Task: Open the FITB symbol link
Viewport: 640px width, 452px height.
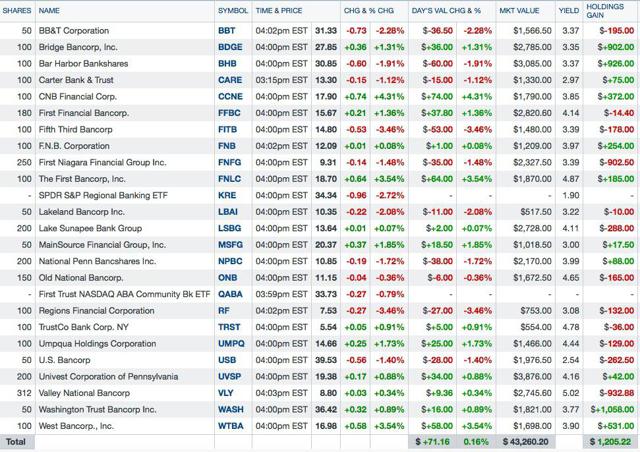Action: click(227, 129)
